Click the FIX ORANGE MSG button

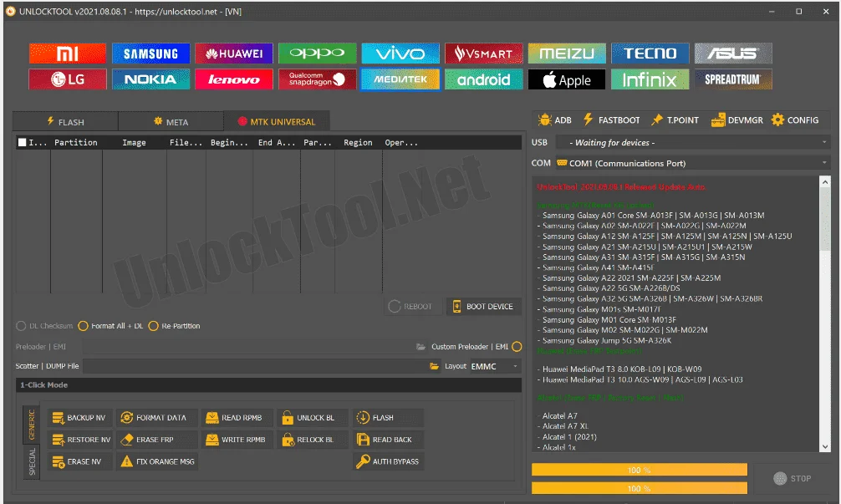tap(156, 461)
